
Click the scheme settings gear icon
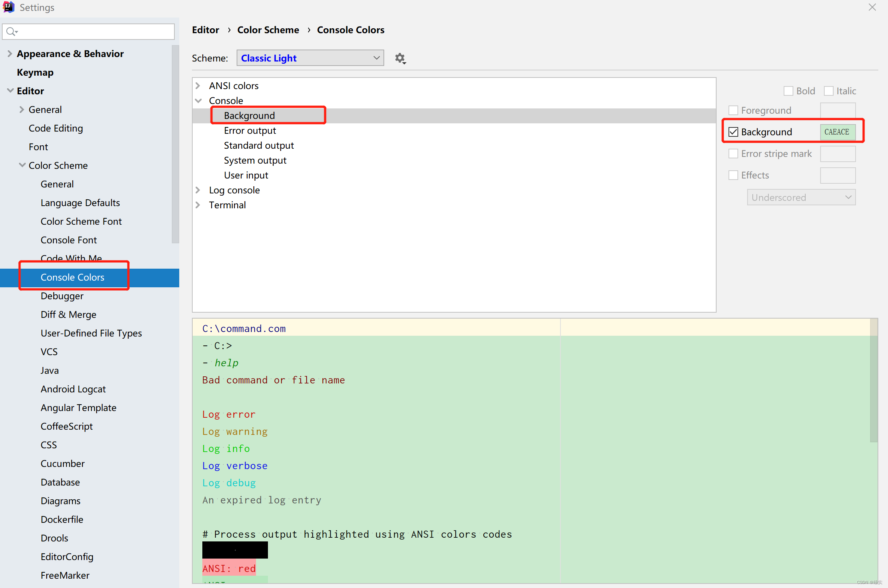pos(400,58)
